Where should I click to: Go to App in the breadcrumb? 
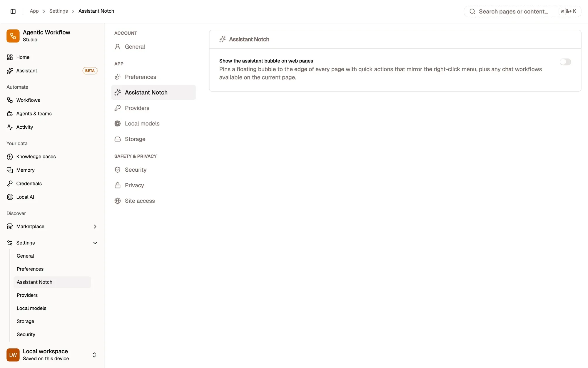point(34,11)
